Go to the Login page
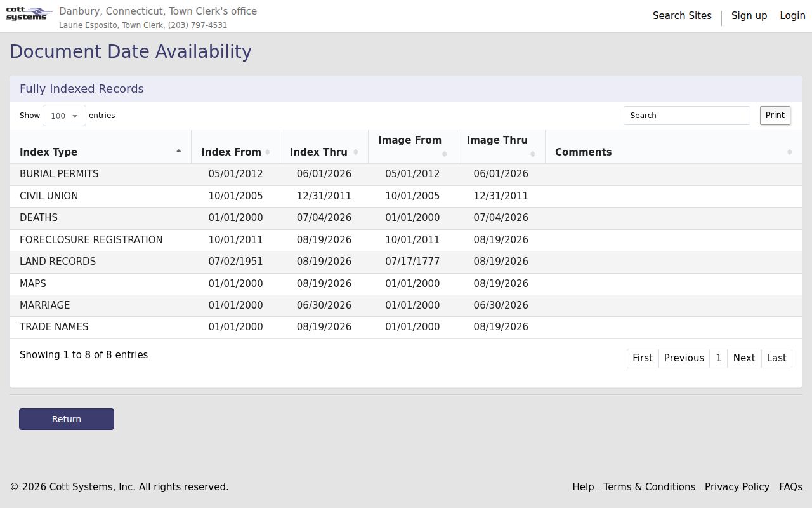This screenshot has height=508, width=812. pyautogui.click(x=792, y=16)
